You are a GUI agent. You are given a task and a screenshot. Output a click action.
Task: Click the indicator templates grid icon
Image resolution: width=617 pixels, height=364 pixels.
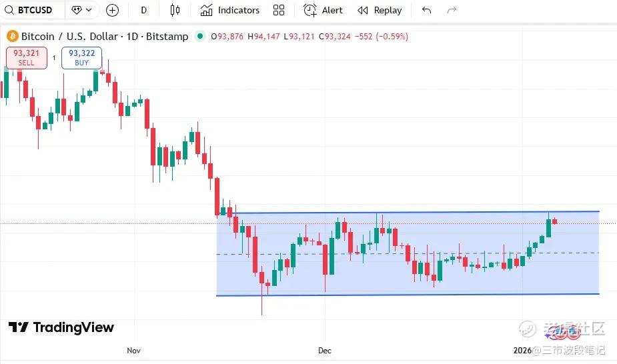click(279, 10)
